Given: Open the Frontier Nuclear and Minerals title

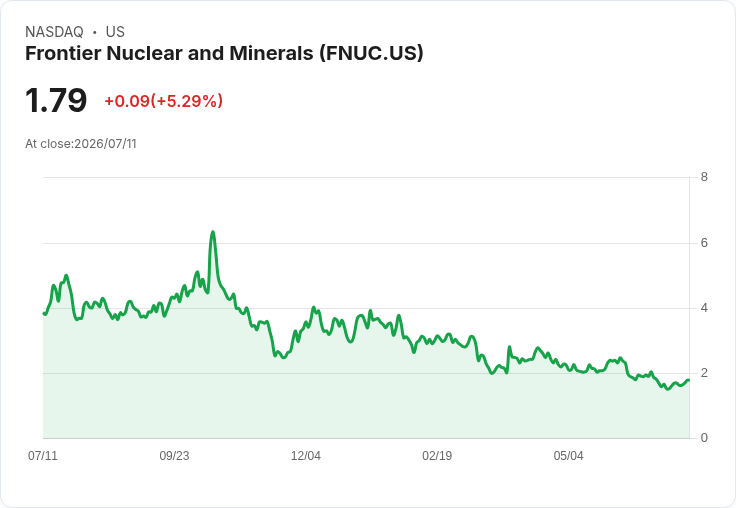Looking at the screenshot, I should coord(224,53).
